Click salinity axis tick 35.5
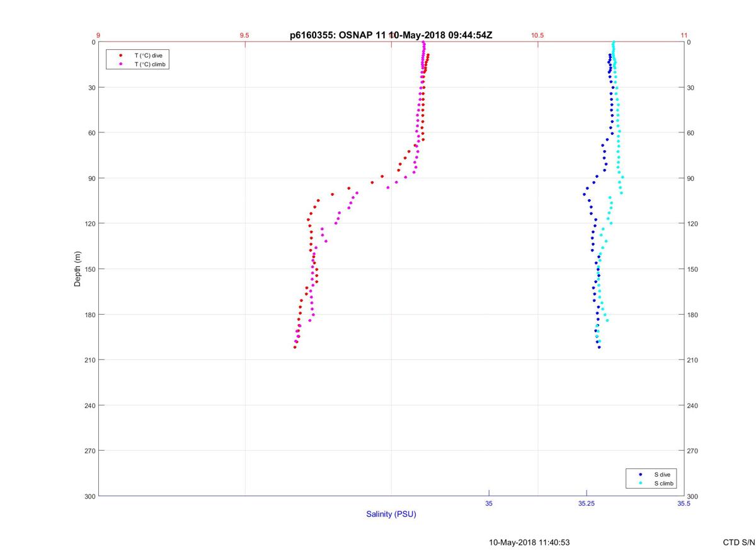756x558 pixels. [683, 504]
